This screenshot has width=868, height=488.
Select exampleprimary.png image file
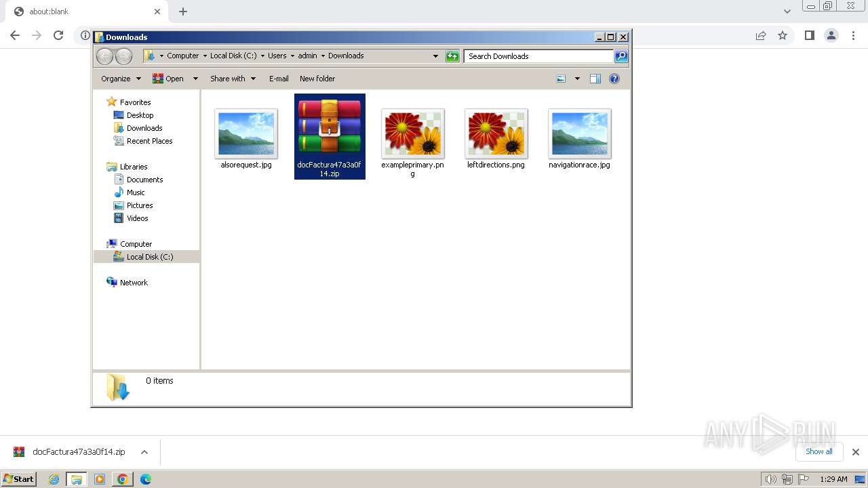[412, 143]
